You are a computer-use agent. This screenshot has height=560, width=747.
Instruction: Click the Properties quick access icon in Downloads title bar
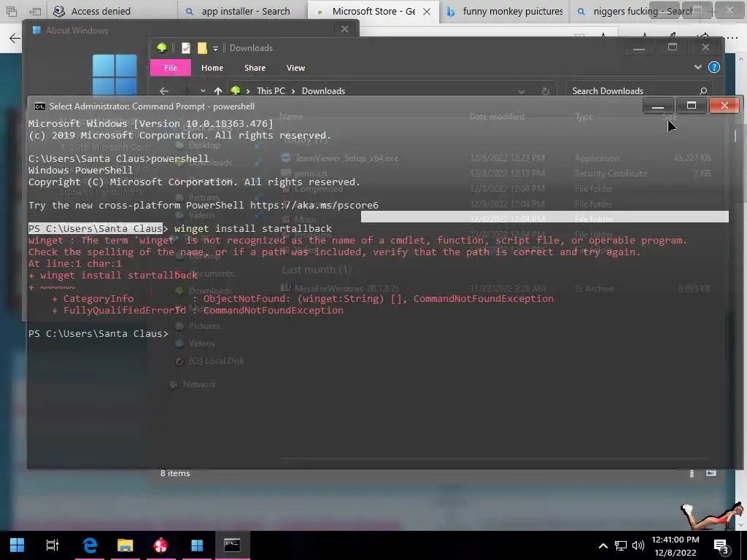coord(186,48)
